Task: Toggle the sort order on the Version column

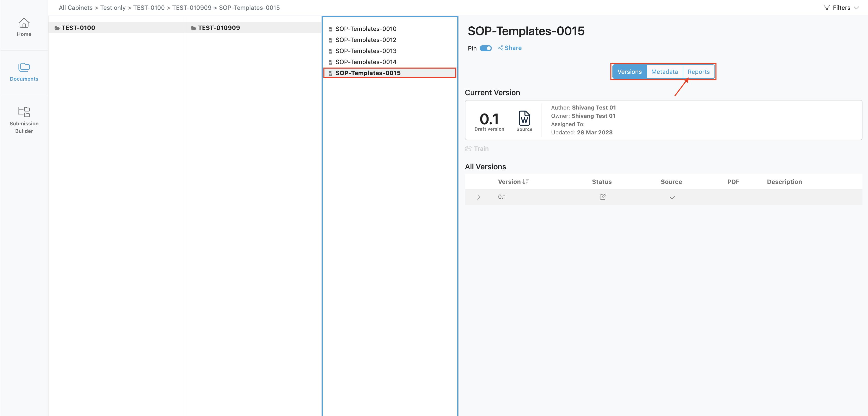Action: [525, 182]
